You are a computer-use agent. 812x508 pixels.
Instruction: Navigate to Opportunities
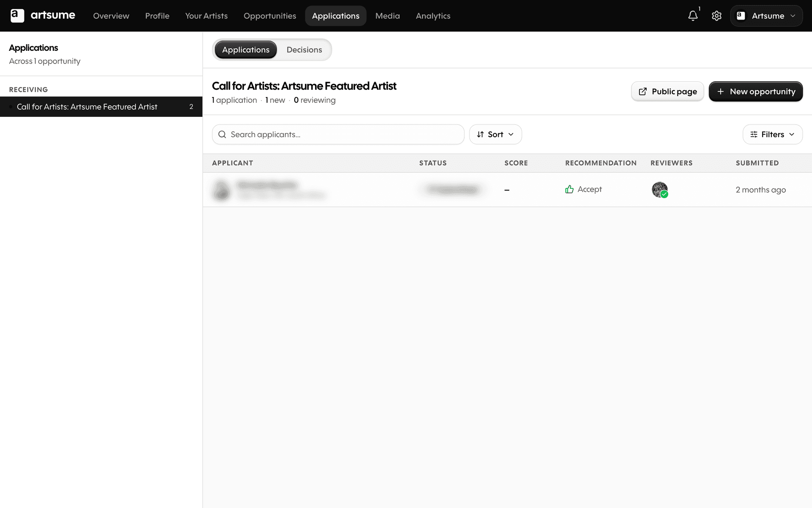pyautogui.click(x=270, y=16)
